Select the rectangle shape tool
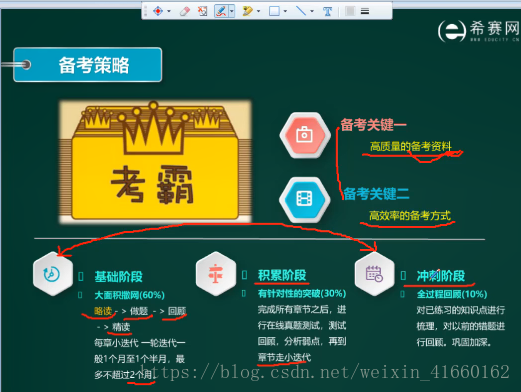 coord(274,11)
